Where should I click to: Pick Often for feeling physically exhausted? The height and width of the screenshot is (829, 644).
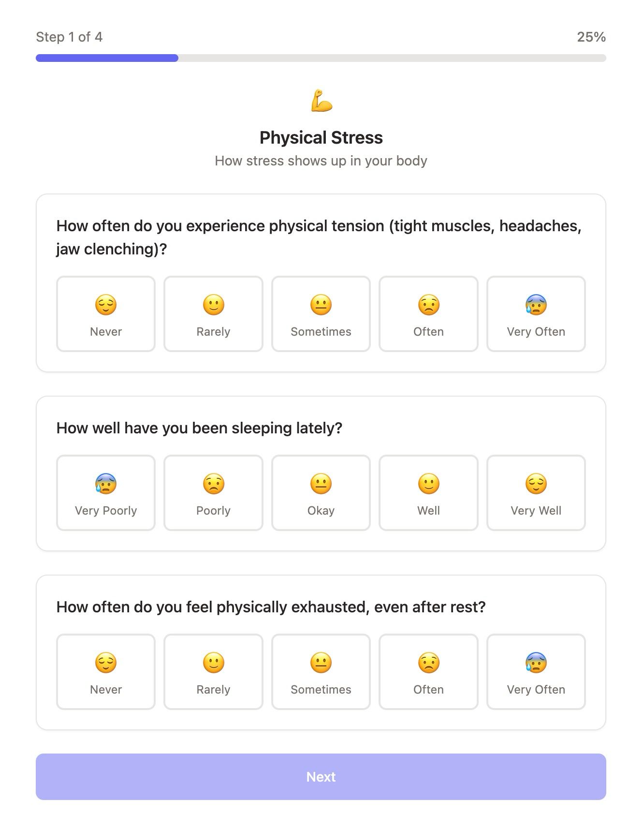[428, 672]
